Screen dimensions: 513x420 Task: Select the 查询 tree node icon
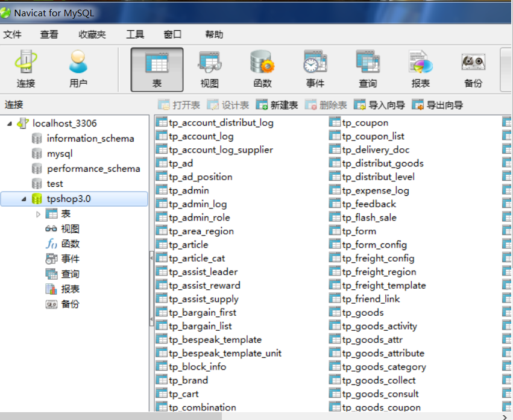click(51, 274)
